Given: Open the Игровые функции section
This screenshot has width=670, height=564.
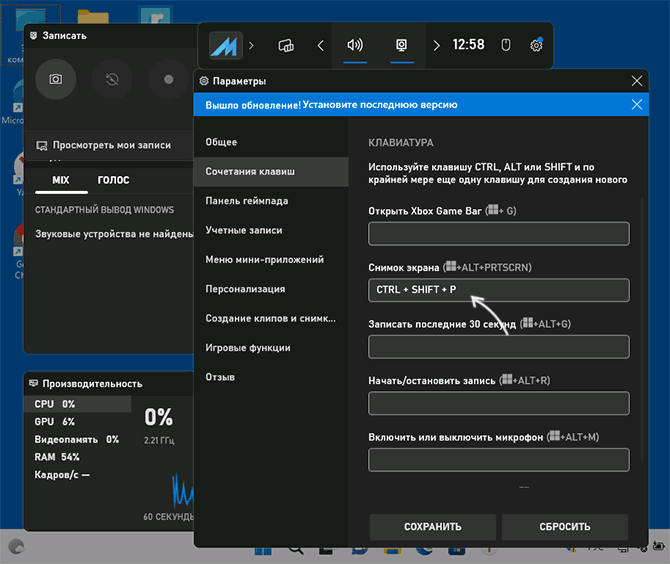Looking at the screenshot, I should [x=271, y=348].
